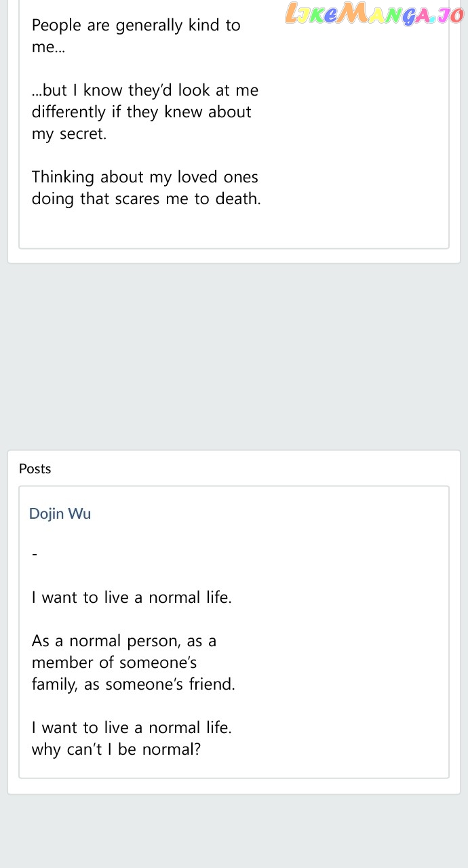468x868 pixels.
Task: Select the first "I want to live a normal life." line
Action: tap(132, 597)
